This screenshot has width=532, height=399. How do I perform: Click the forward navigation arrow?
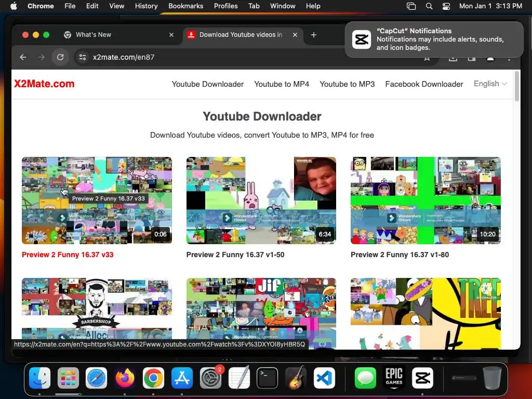click(x=42, y=57)
